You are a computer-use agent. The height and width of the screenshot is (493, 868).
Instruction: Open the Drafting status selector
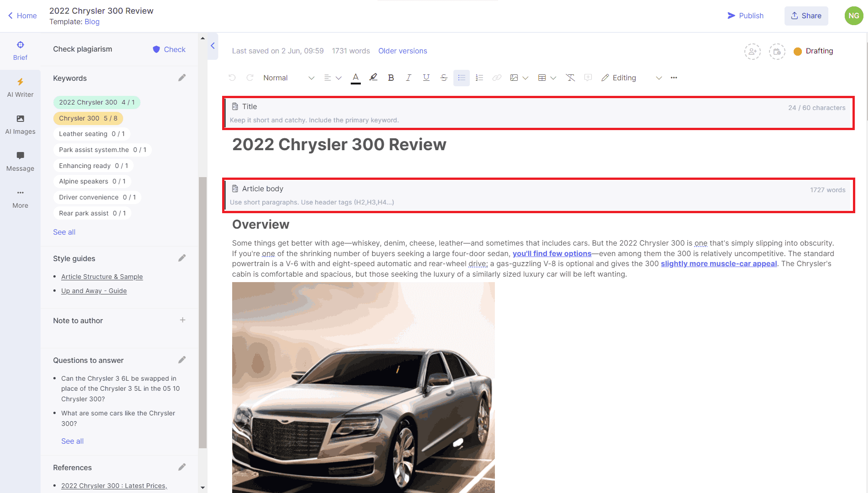tap(813, 51)
